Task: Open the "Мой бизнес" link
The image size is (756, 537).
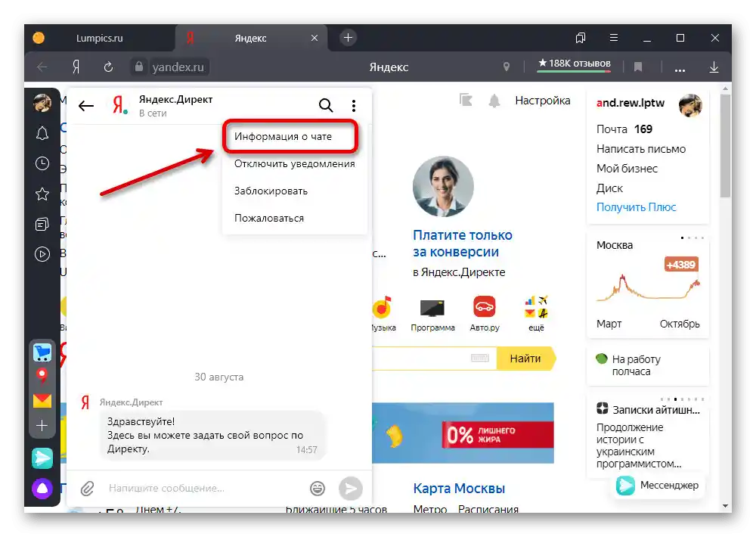Action: 627,169
